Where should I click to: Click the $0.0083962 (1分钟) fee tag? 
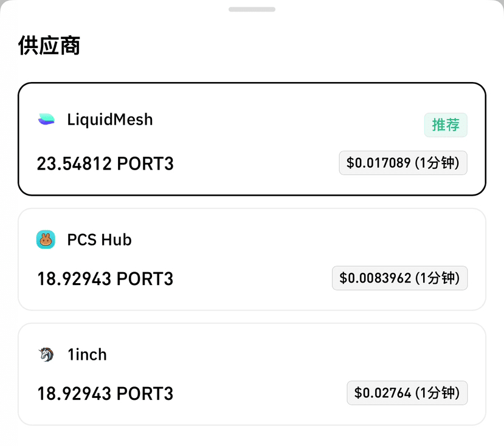tap(399, 278)
